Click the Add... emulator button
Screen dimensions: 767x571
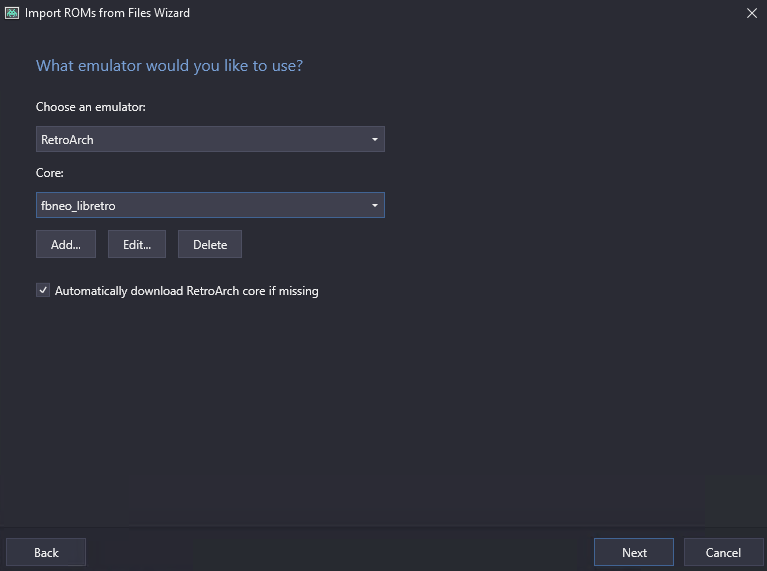click(x=66, y=244)
